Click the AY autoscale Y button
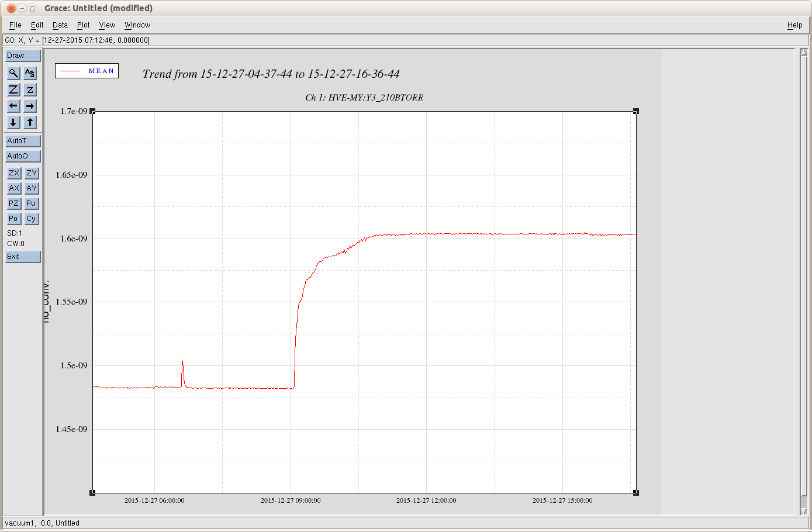Viewport: 812px width, 532px height. (x=32, y=188)
